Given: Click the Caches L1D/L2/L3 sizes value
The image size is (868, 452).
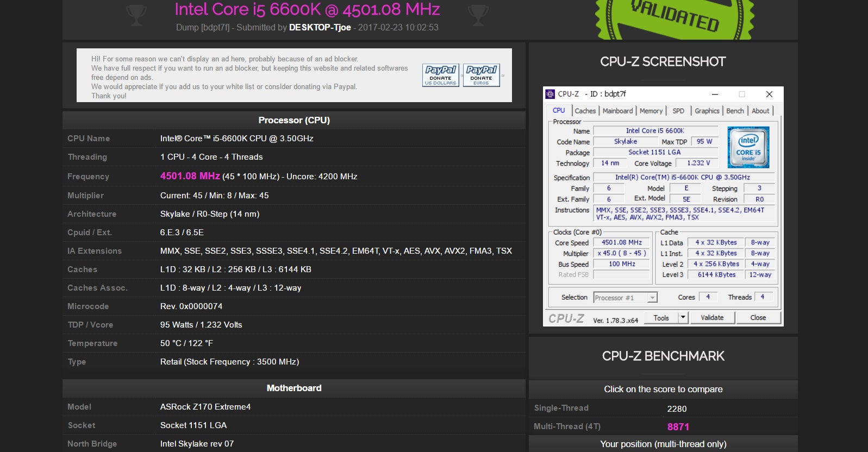Looking at the screenshot, I should [x=236, y=269].
